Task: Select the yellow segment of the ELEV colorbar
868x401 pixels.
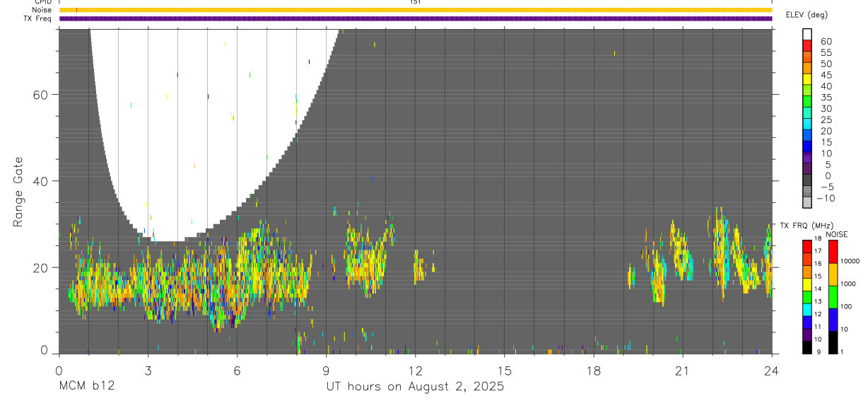Action: (807, 79)
